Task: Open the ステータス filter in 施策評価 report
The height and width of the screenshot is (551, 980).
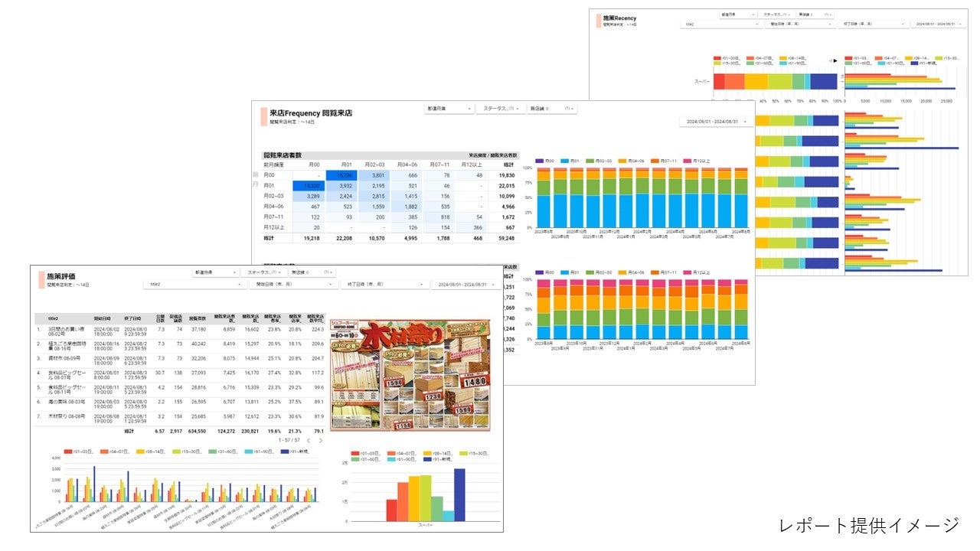Action: pos(264,272)
